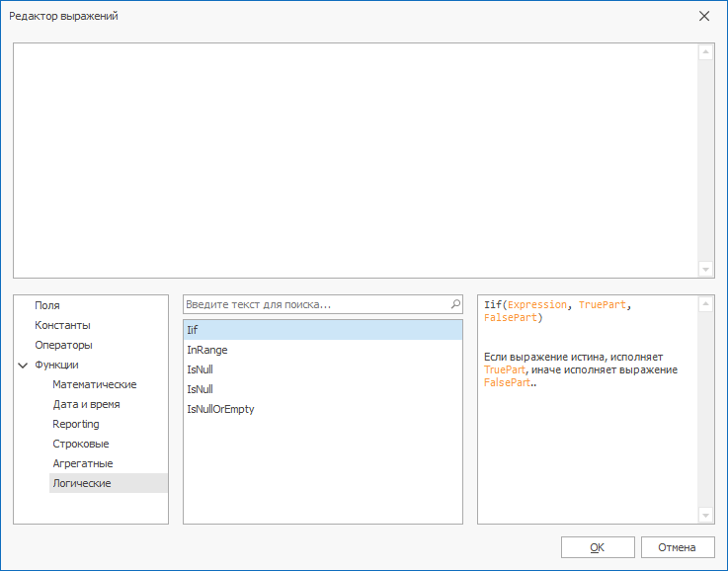The width and height of the screenshot is (728, 571).
Task: Select the Reporting functions subcategory
Action: (76, 425)
